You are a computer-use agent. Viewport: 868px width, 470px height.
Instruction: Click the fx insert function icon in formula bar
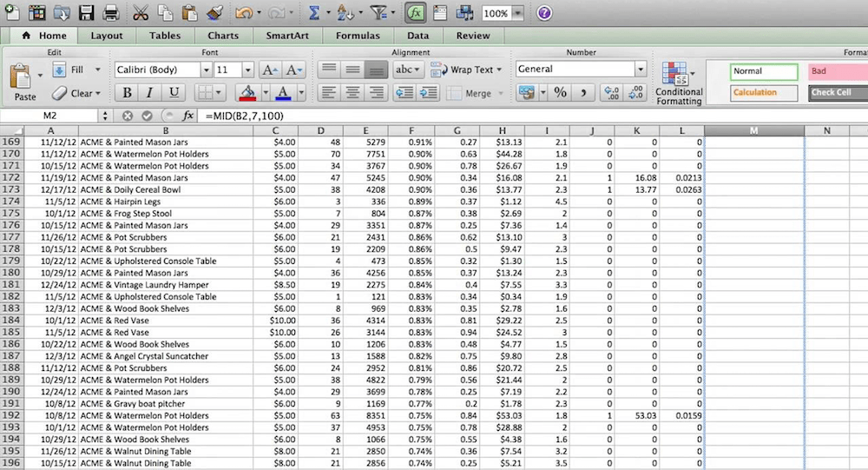click(x=187, y=116)
